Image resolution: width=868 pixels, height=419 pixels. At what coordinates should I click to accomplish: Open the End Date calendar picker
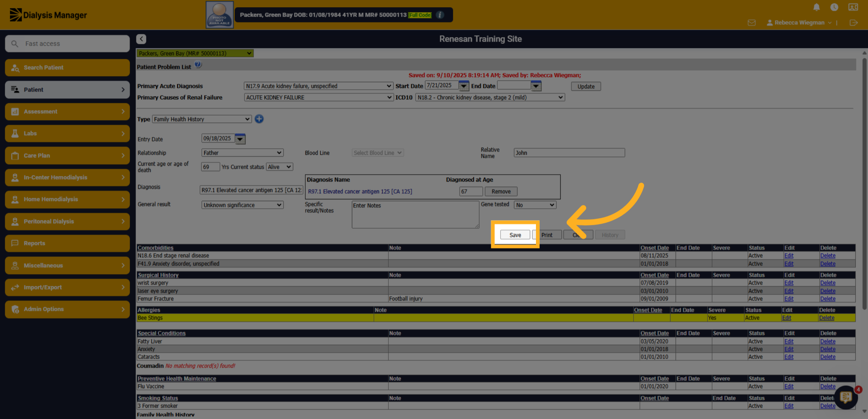point(536,86)
